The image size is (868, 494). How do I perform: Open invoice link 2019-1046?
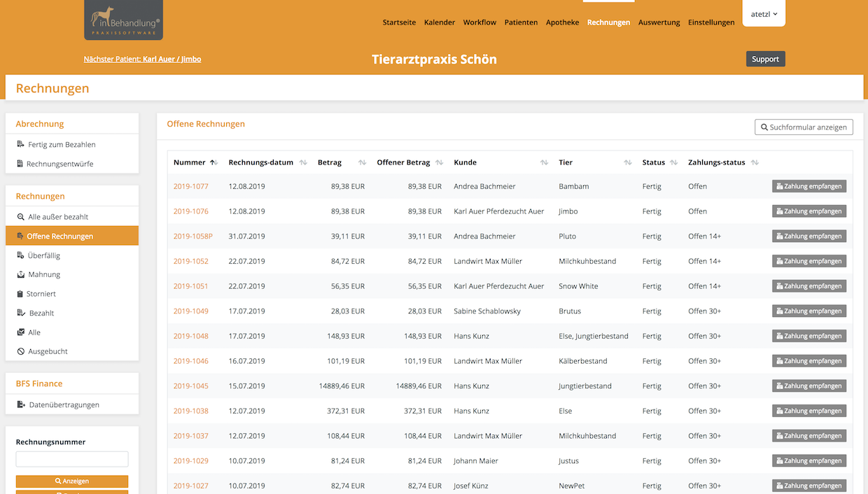point(191,361)
